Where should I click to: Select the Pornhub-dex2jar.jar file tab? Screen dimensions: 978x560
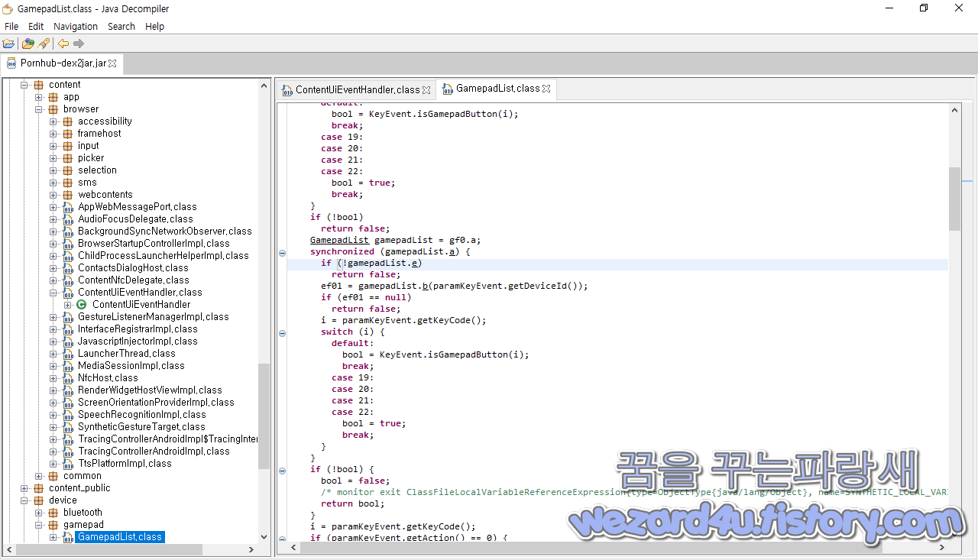click(63, 63)
